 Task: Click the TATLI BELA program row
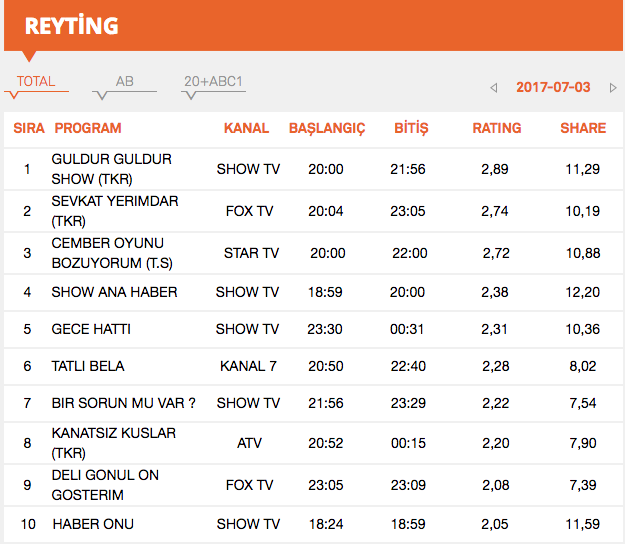click(x=88, y=366)
